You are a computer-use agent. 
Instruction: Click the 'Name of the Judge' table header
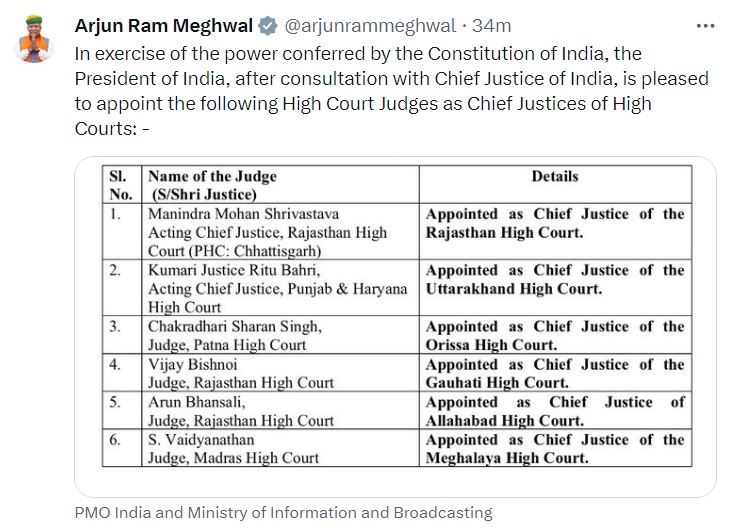click(212, 185)
